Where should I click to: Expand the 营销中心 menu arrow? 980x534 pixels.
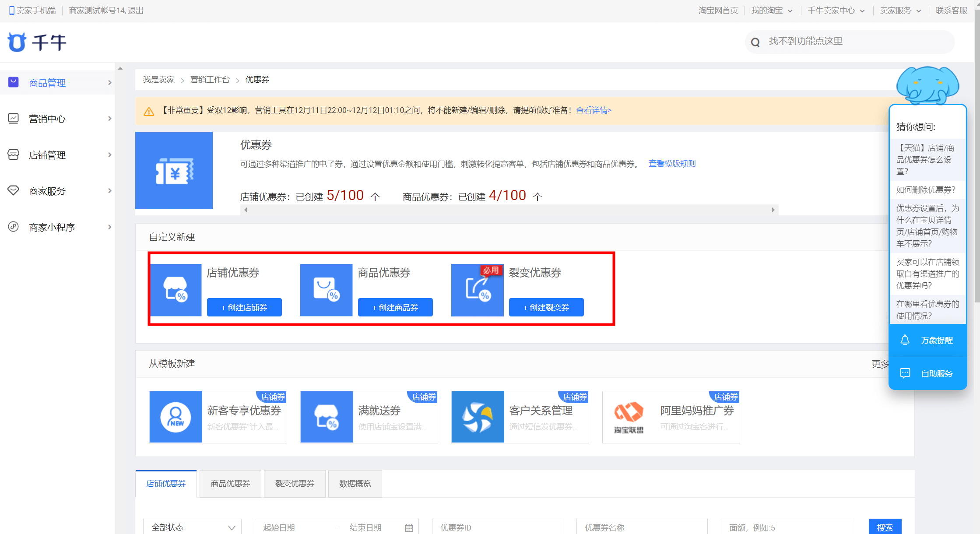click(109, 119)
